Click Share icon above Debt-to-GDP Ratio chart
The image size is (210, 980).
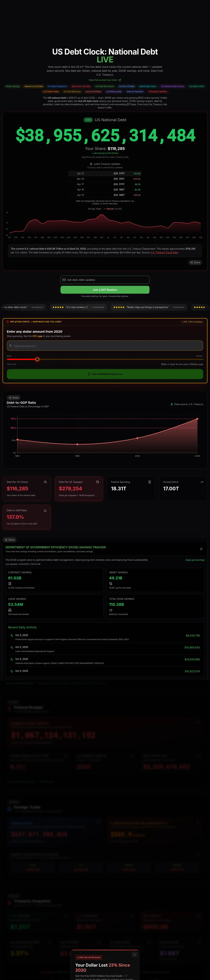coord(14,398)
